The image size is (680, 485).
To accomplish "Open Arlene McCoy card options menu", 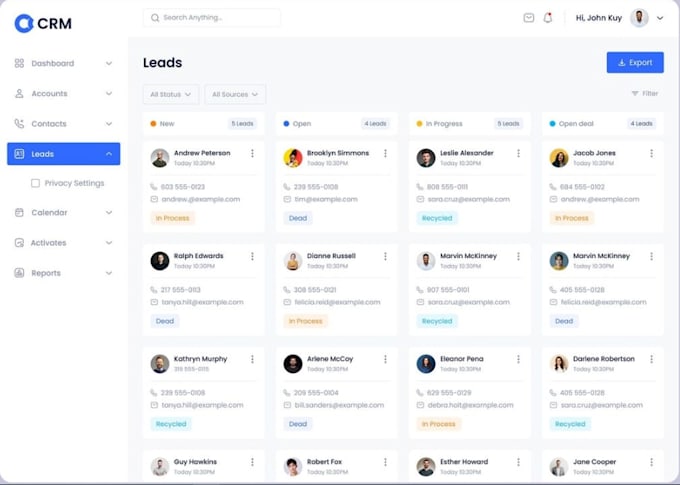I will (x=385, y=359).
